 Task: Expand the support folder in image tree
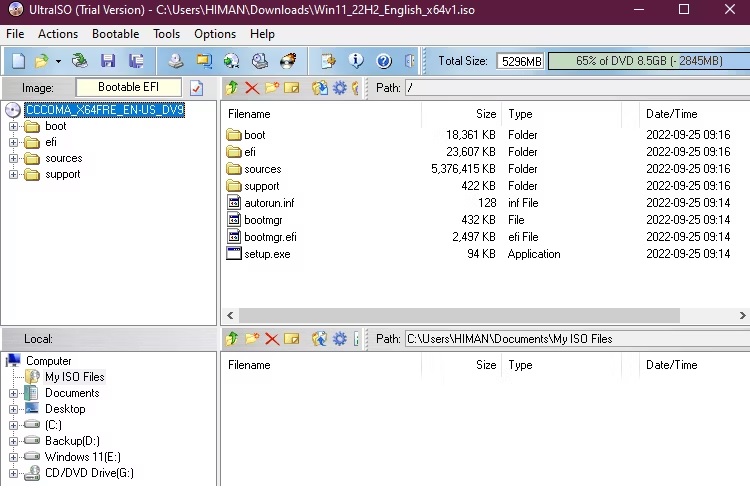click(x=13, y=175)
